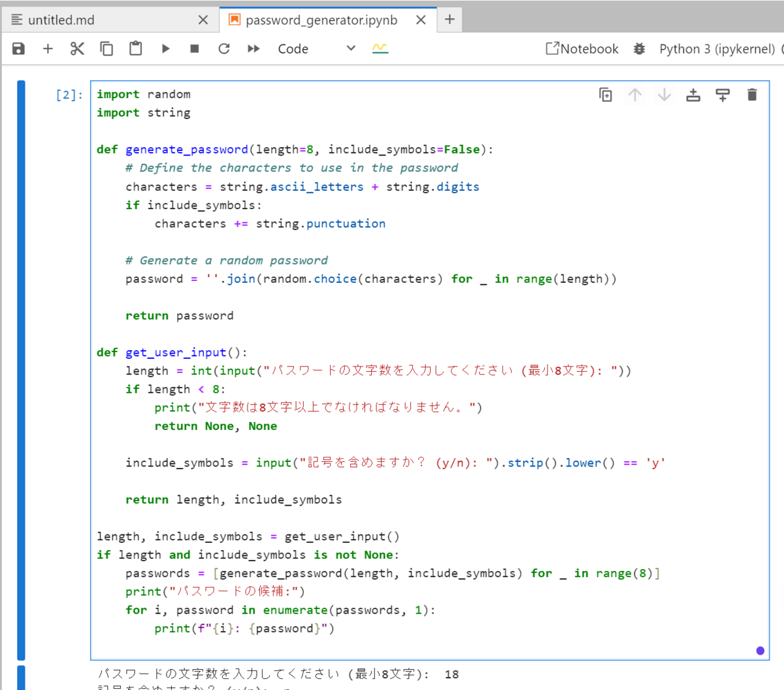Place cursor on 'def generate_password' line
784x690 pixels.
[295, 149]
